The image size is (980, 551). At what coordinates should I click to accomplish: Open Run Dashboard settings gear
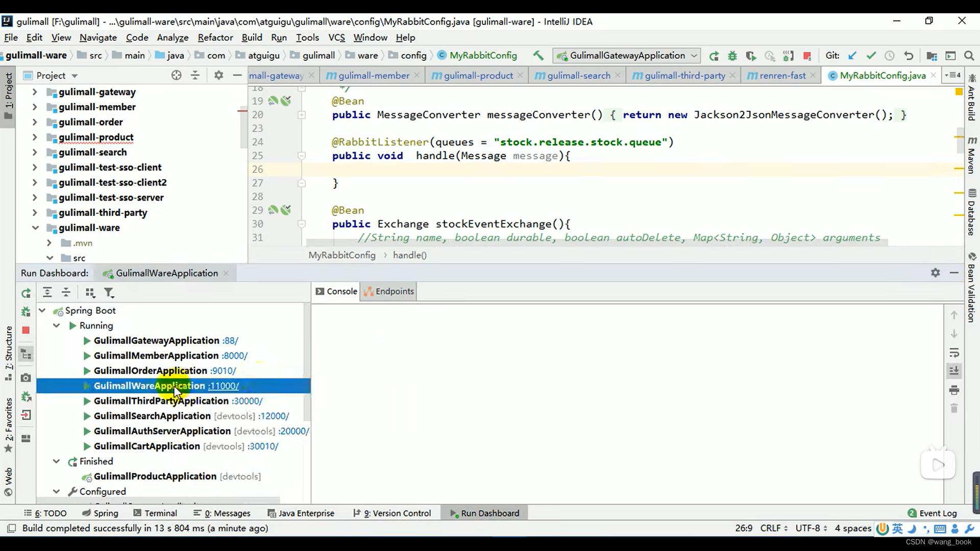click(935, 273)
